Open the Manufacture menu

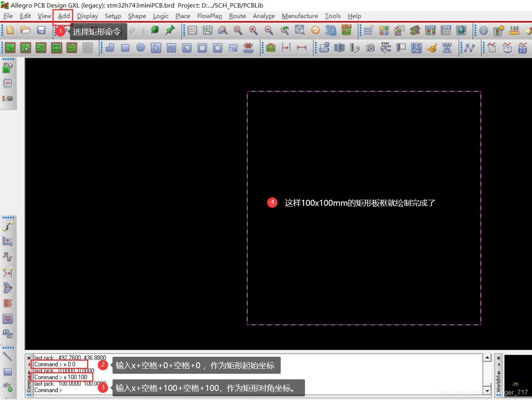click(299, 16)
